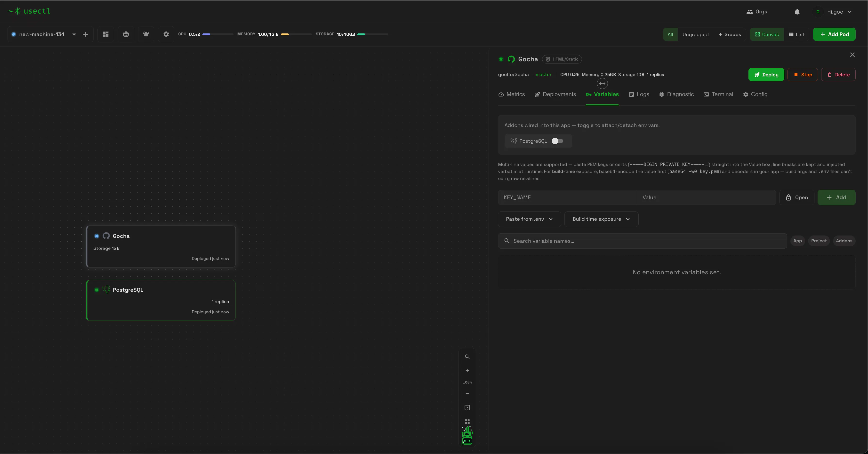This screenshot has height=454, width=868.
Task: Auto-arrange canvas grid icon
Action: click(467, 421)
